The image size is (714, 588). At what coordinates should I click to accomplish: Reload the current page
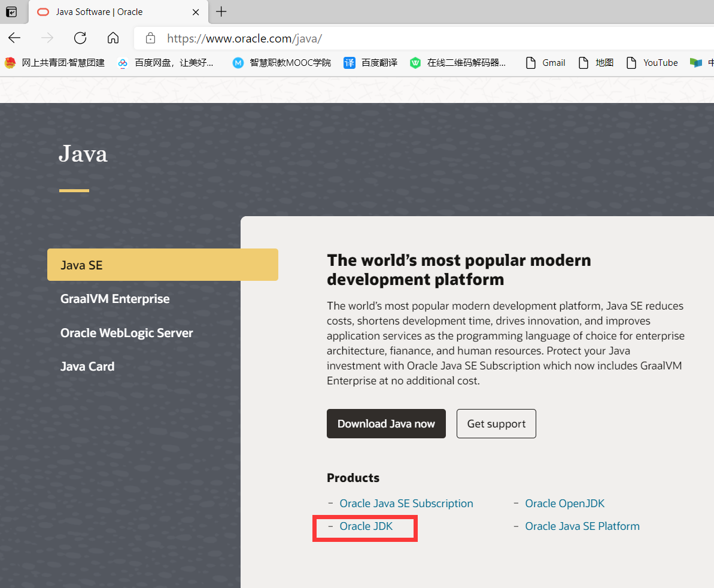pos(80,38)
